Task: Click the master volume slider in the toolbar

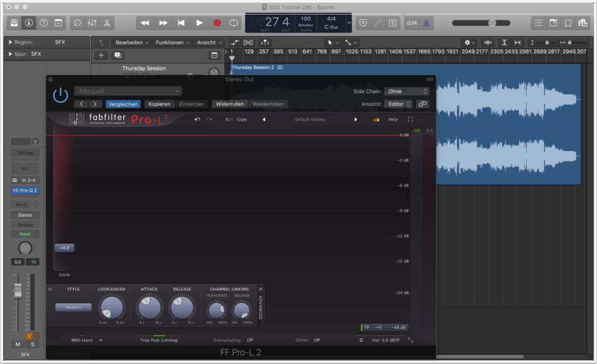Action: pyautogui.click(x=492, y=23)
